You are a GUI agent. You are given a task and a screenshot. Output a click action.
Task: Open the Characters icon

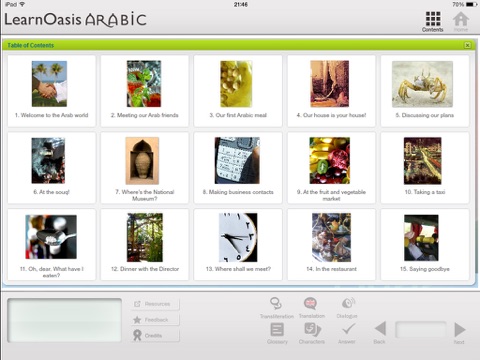pyautogui.click(x=312, y=330)
